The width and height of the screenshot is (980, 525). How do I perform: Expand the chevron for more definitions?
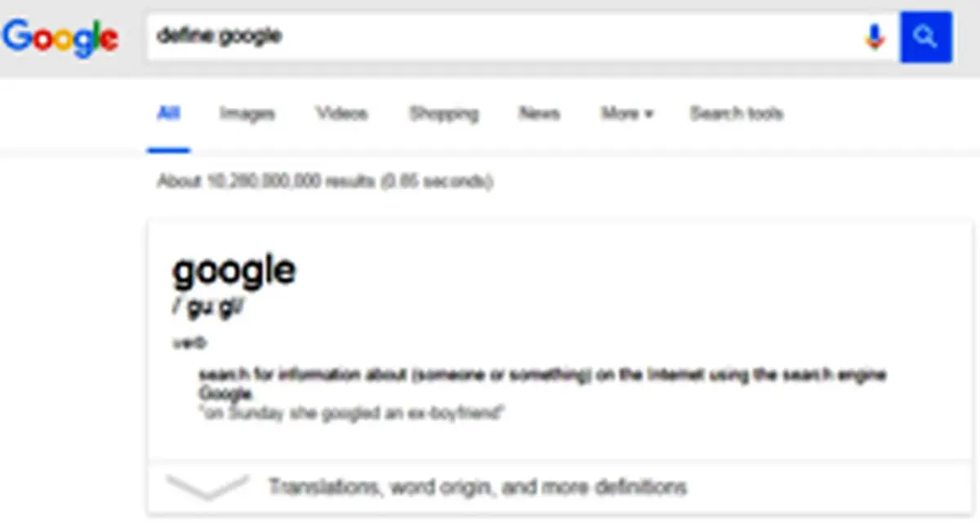(207, 487)
